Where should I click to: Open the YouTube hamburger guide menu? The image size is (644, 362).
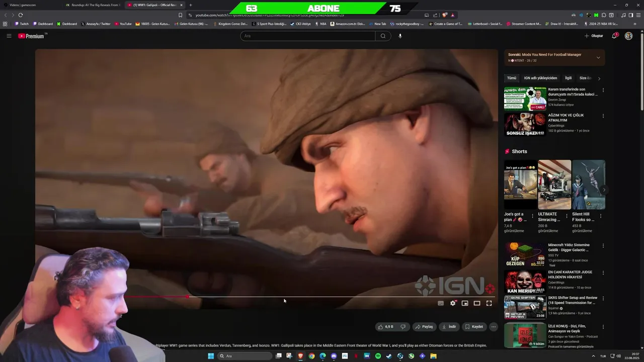[9, 36]
